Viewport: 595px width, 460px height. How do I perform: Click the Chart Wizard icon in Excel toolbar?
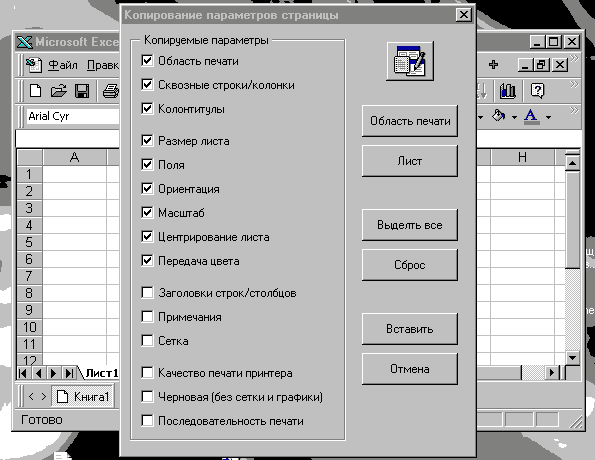pos(507,91)
